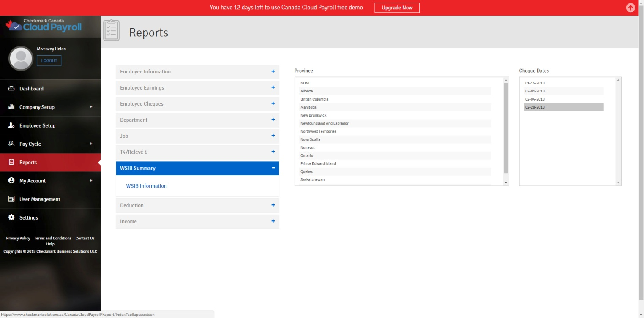
Task: Click the Pay Cycle icon in sidebar
Action: pyautogui.click(x=11, y=144)
